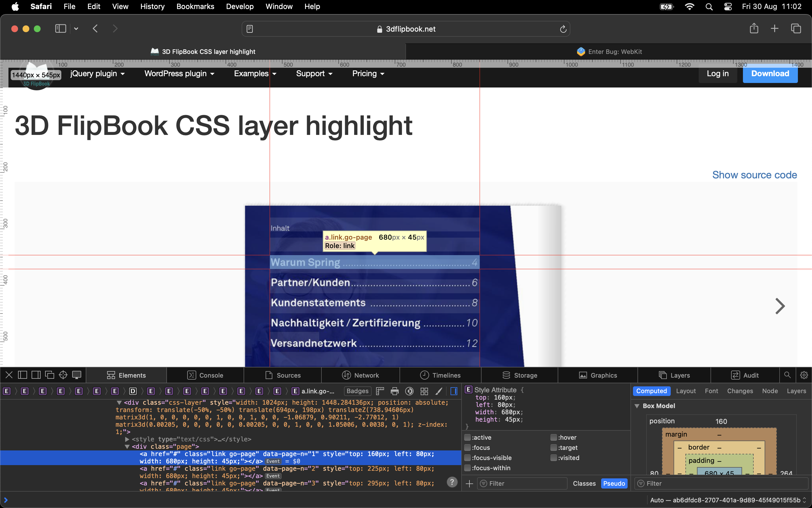Collapse the div class page node

point(127,446)
